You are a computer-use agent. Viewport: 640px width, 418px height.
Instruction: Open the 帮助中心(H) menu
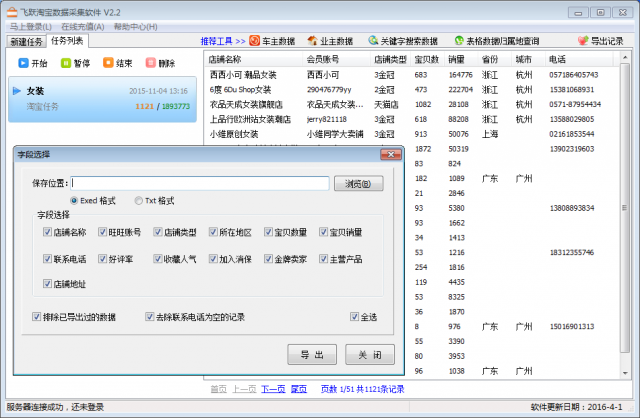(136, 27)
